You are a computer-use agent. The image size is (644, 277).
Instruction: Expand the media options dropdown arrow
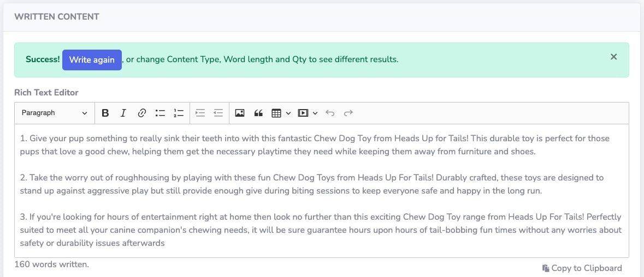tap(315, 113)
